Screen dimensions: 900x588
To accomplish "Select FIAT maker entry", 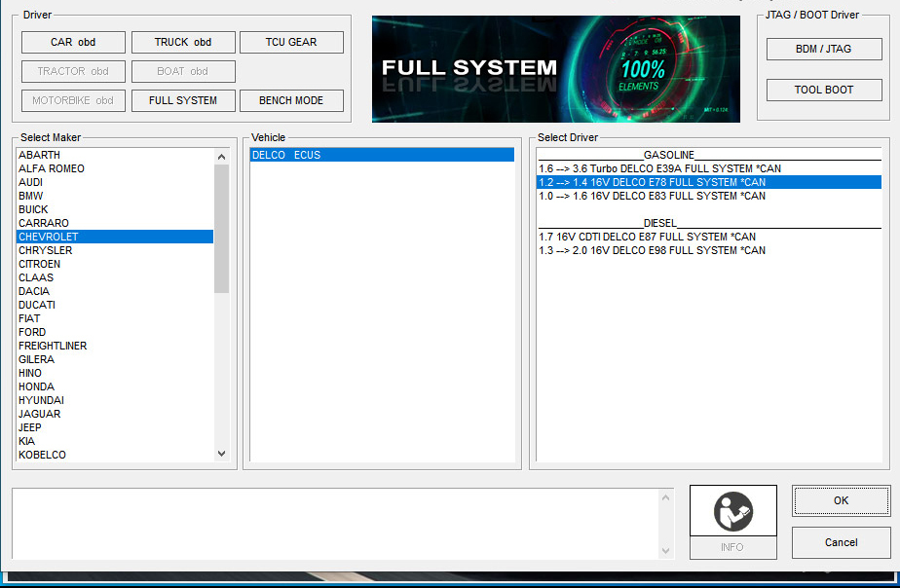I will (115, 318).
